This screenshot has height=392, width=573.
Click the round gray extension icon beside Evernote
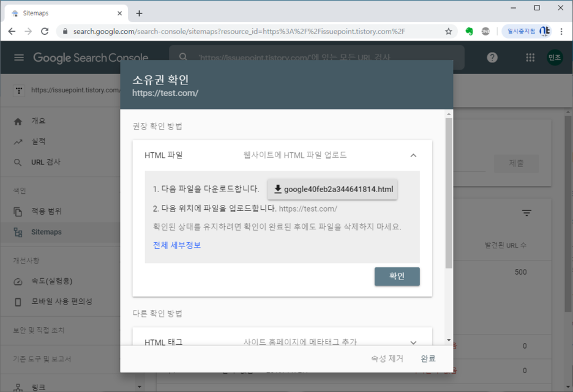coord(485,31)
